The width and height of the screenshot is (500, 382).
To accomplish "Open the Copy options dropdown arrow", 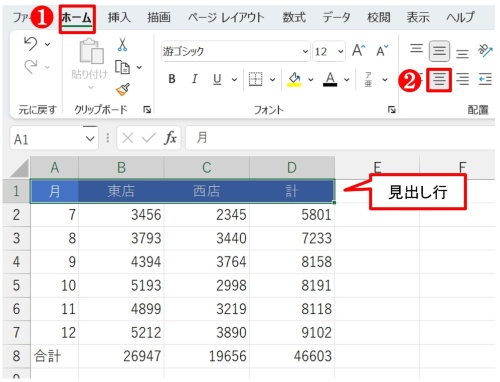I will coord(139,67).
